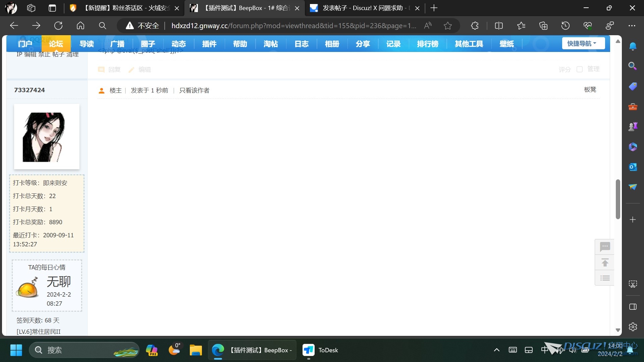Open the 其他工具 nav item
Screen dimensions: 644x362
coord(469,44)
